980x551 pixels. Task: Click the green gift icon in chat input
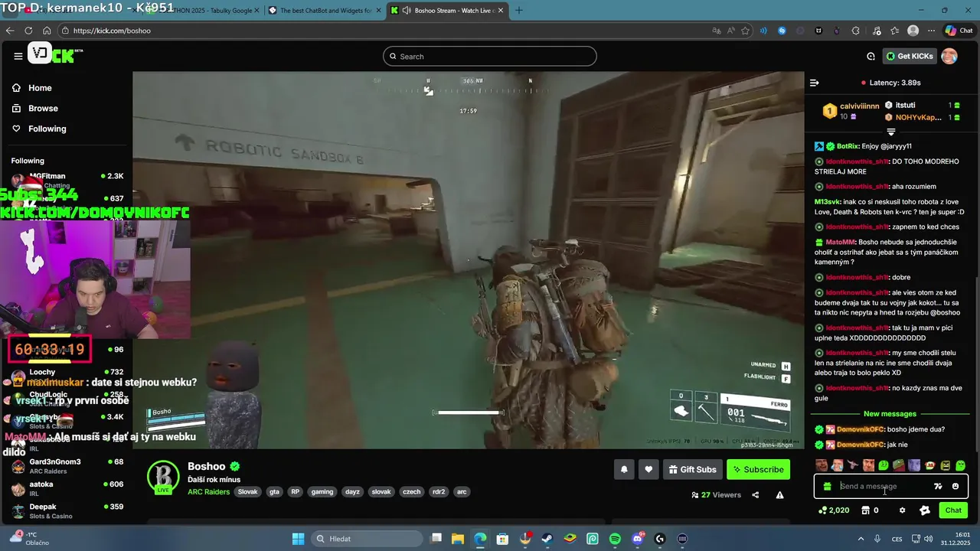827,486
